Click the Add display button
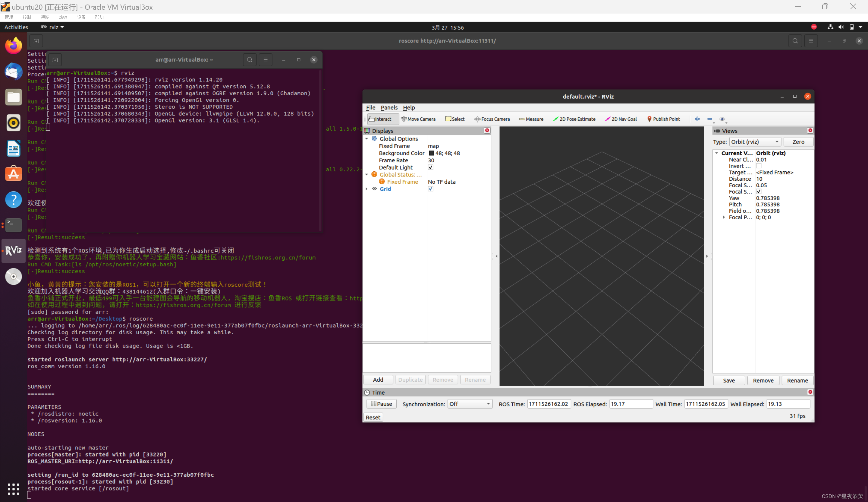Screen dimensions: 868x502 pyautogui.click(x=378, y=379)
